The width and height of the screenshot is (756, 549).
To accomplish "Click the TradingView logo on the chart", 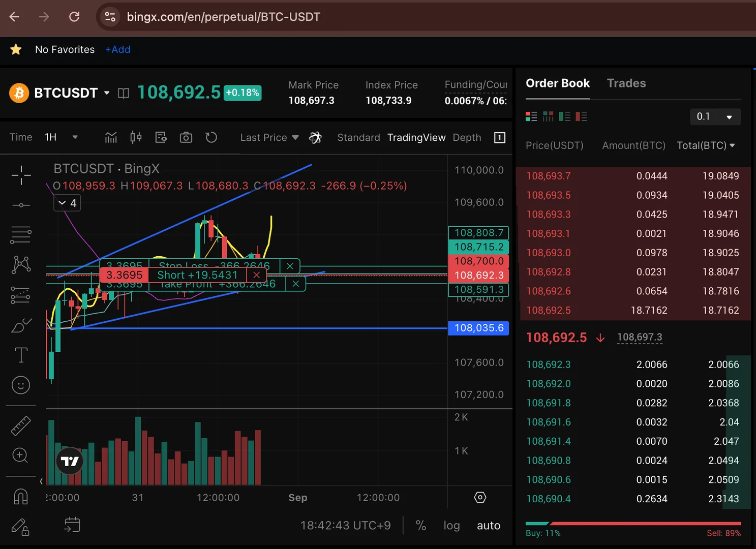I will coord(70,461).
